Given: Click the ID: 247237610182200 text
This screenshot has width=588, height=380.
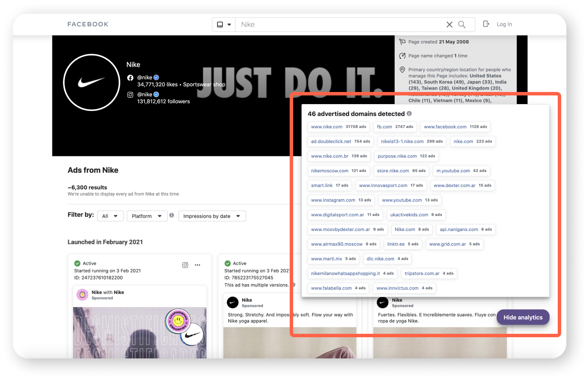Looking at the screenshot, I should click(99, 278).
